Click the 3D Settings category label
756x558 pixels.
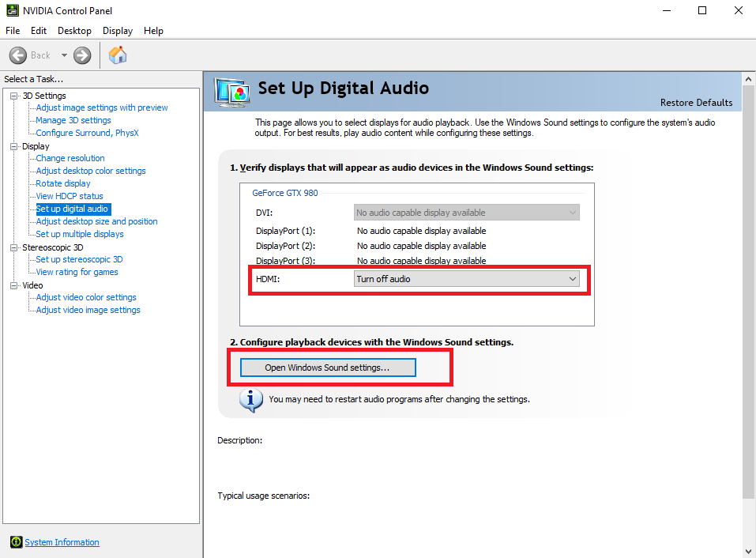(x=44, y=96)
